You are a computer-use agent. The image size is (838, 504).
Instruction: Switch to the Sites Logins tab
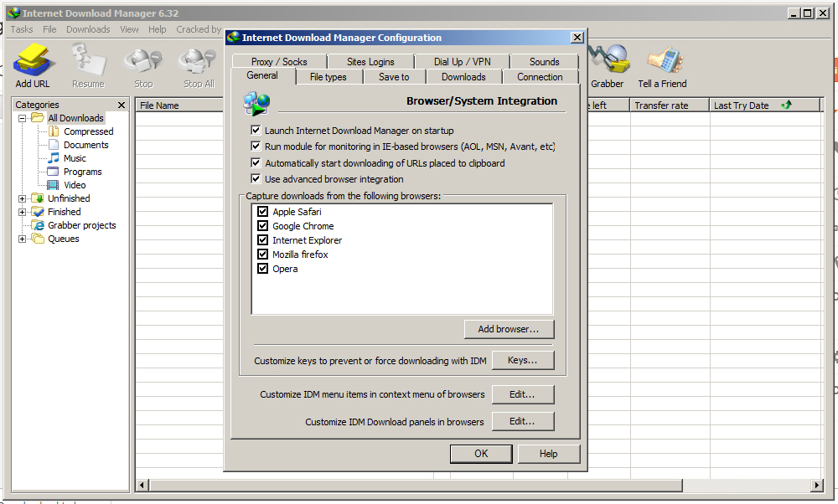coord(370,61)
